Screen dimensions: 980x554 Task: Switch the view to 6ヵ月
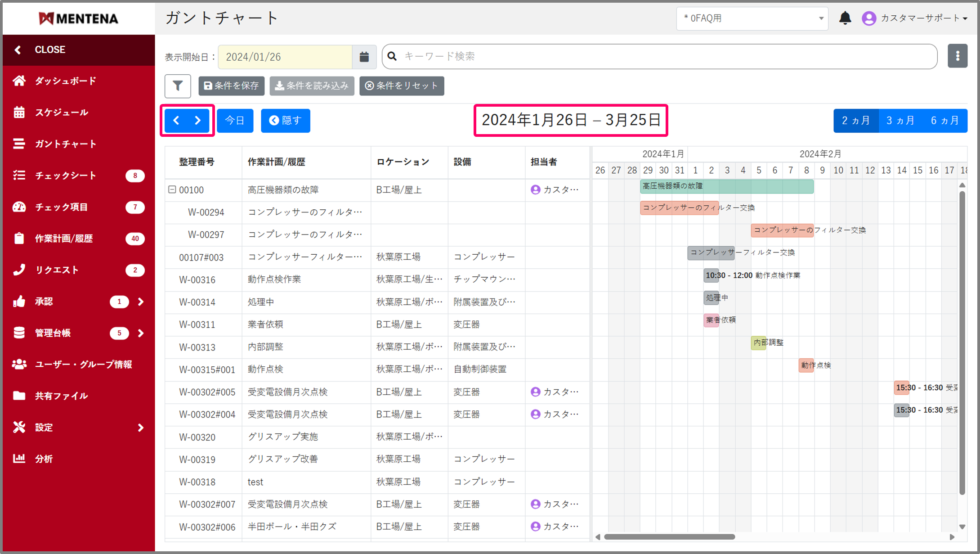[x=944, y=121]
